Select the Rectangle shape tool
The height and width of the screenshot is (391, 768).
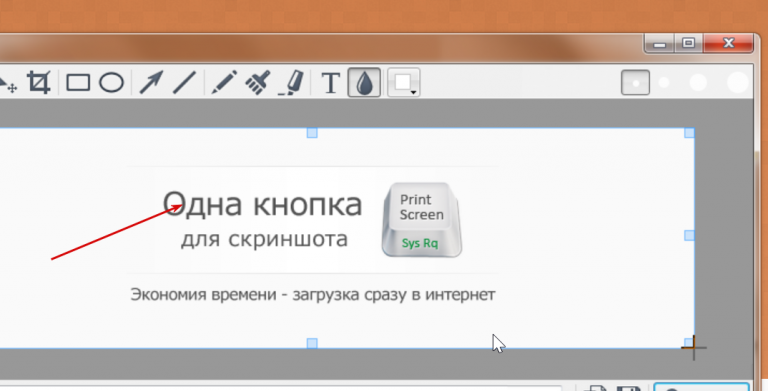pyautogui.click(x=78, y=83)
